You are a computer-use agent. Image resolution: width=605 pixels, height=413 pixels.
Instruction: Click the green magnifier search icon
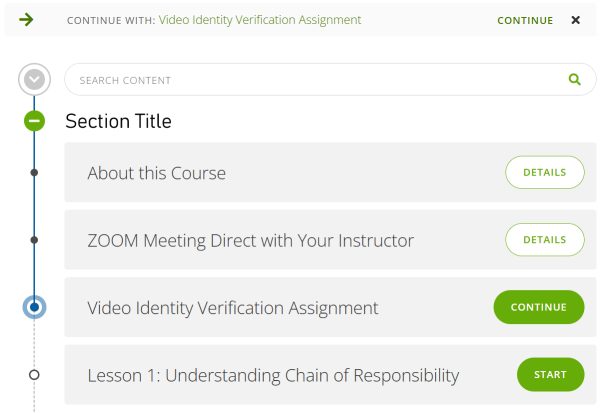(x=574, y=80)
